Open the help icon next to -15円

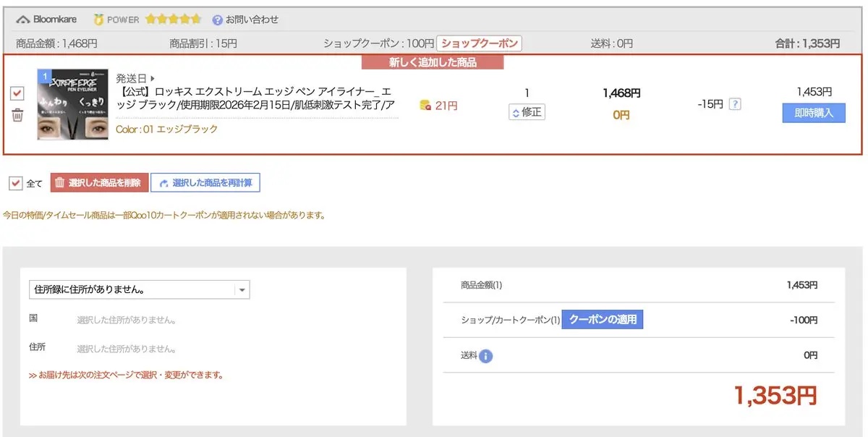pyautogui.click(x=735, y=104)
